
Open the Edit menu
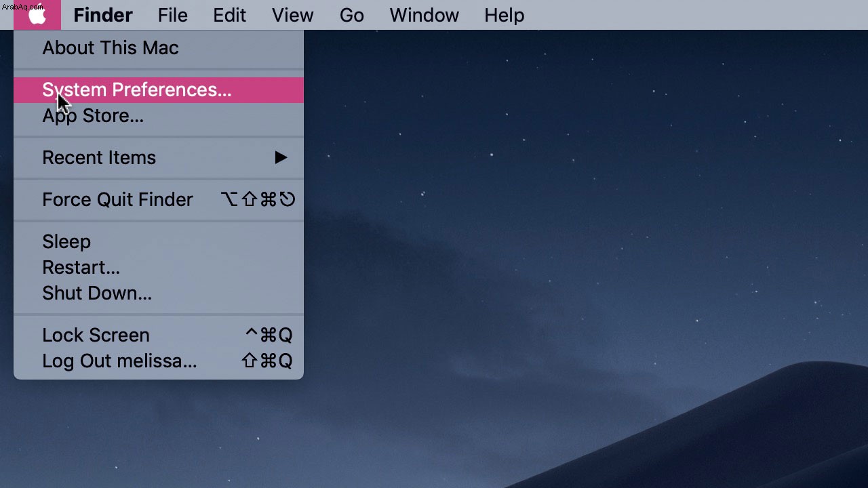click(229, 15)
